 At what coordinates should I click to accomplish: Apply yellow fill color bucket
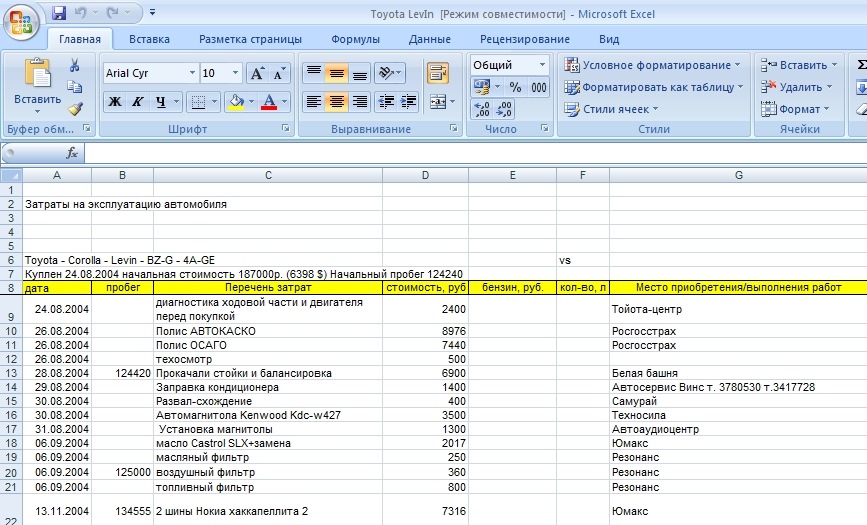[x=236, y=102]
